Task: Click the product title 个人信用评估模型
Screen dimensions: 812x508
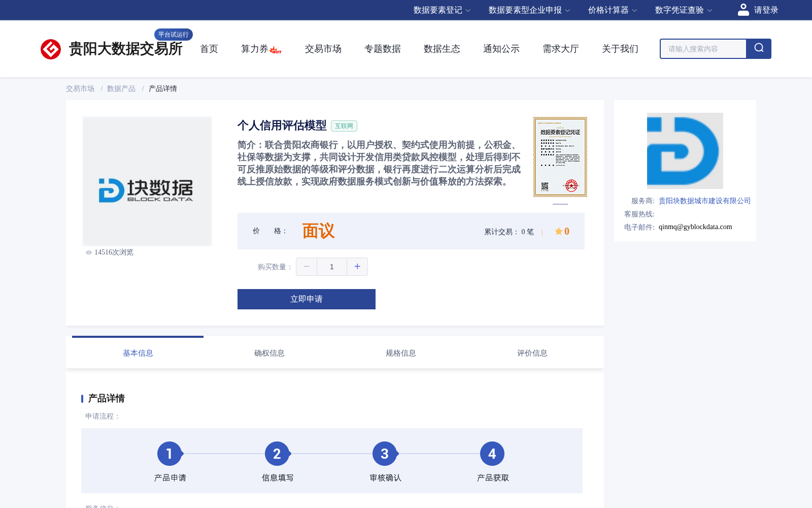Action: pyautogui.click(x=282, y=125)
